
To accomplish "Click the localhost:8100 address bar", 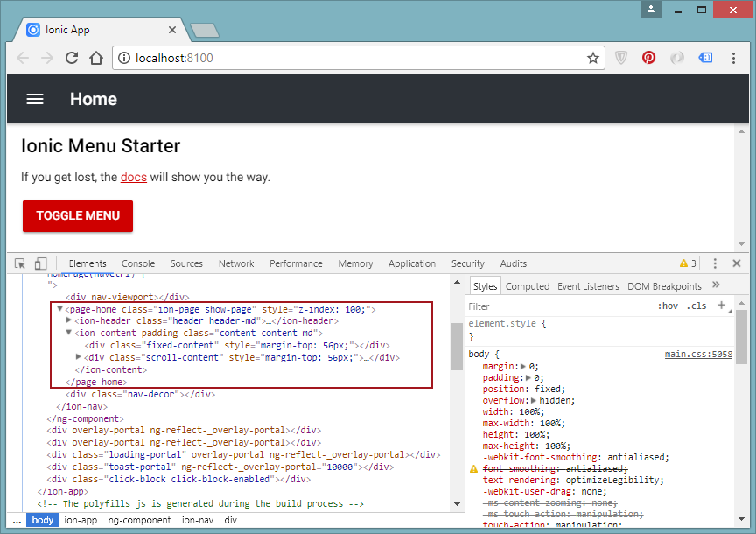I will (358, 58).
